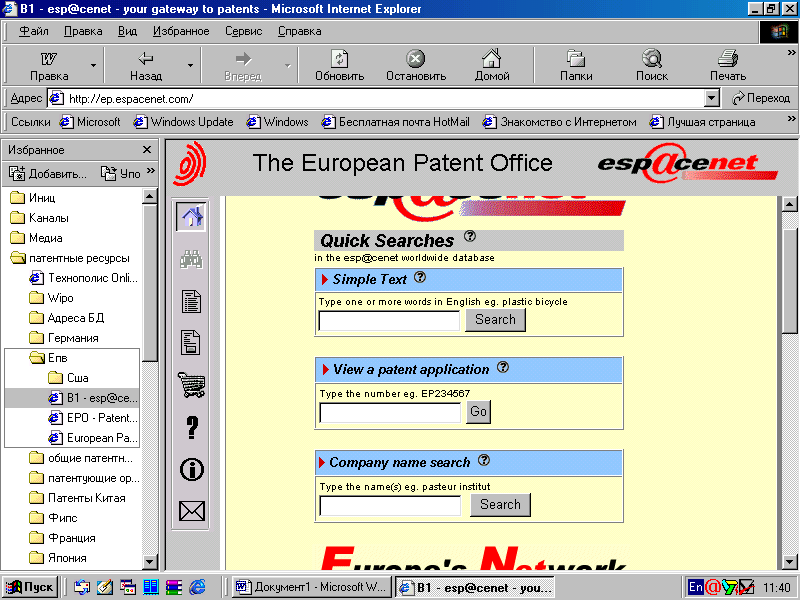Click the Переход (Go) button

tap(760, 98)
